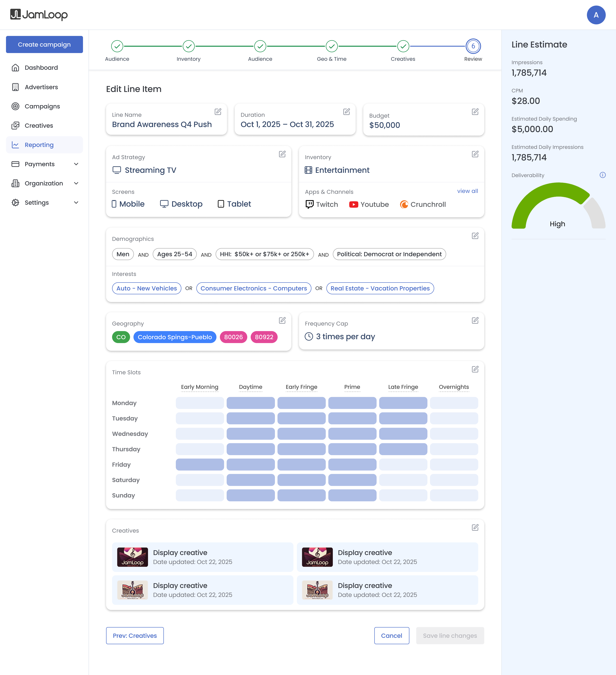Edit the Line Name field icon
Screen dimensions: 616x675
(x=218, y=112)
